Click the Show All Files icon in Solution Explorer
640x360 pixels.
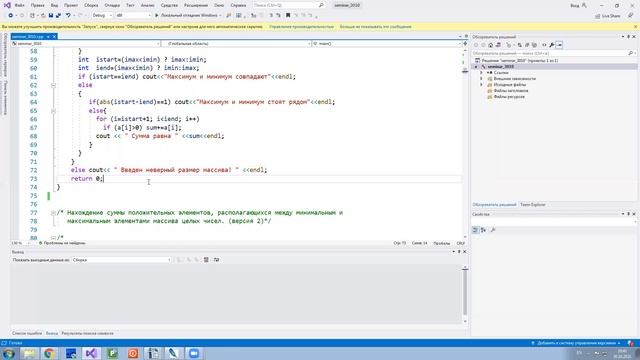coord(534,45)
